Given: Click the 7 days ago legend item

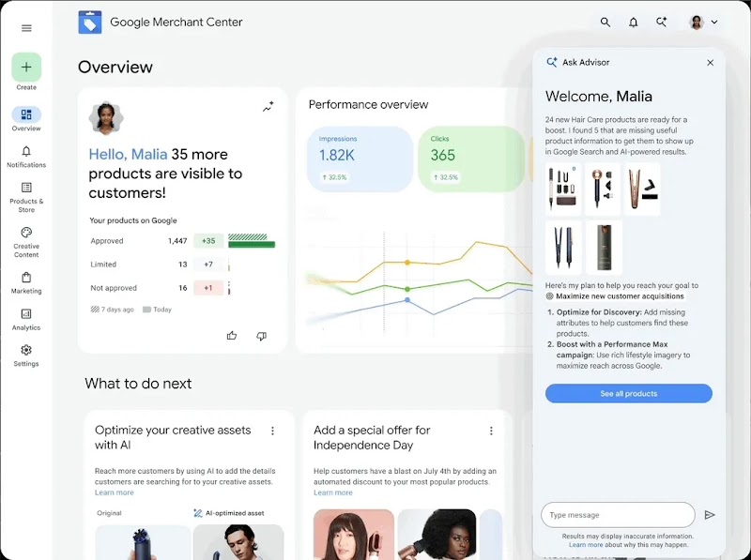Looking at the screenshot, I should tap(113, 310).
